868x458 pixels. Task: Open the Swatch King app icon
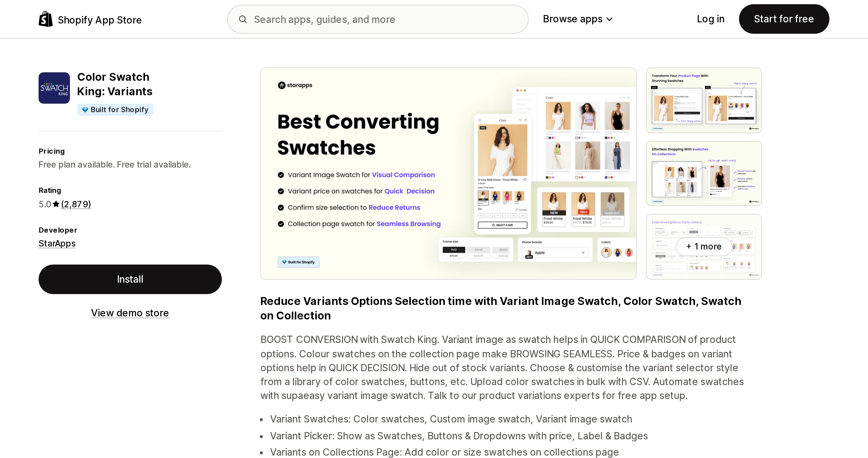[x=54, y=88]
